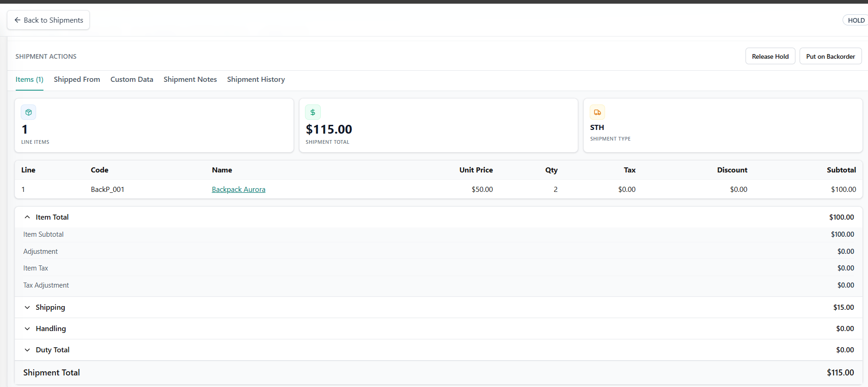868x387 pixels.
Task: Click the Name column header
Action: tap(222, 170)
